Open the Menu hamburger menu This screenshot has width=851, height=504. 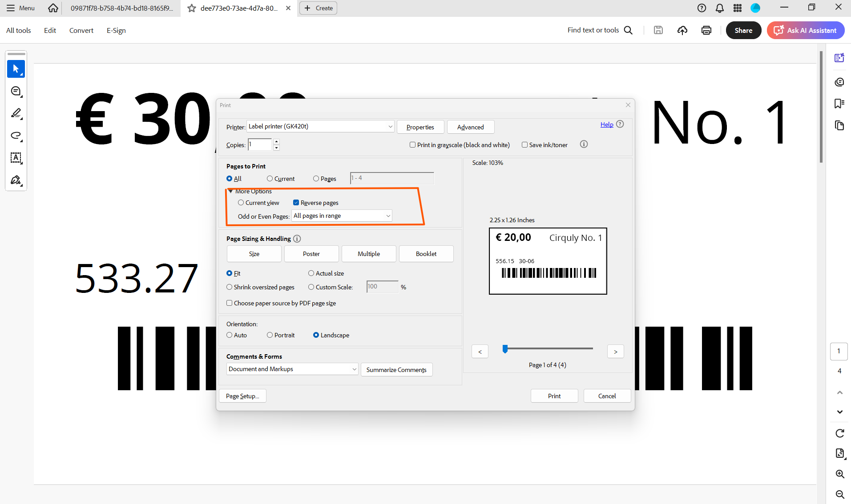[x=20, y=8]
